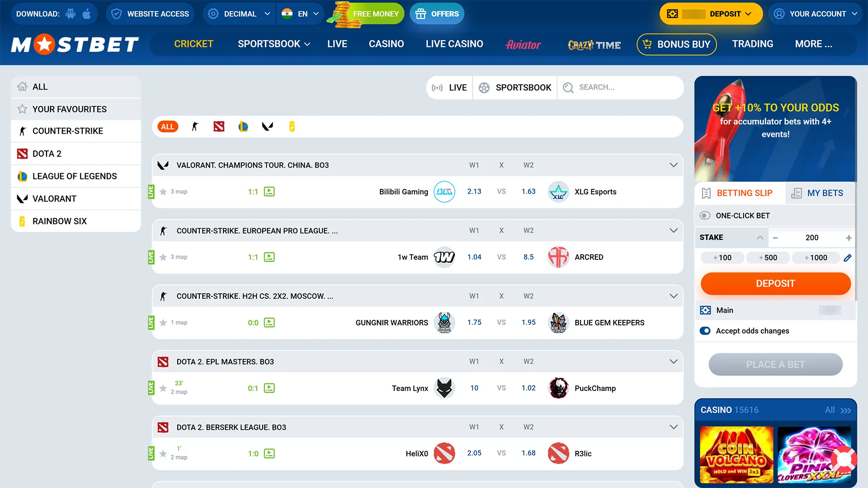This screenshot has width=868, height=488.
Task: Open the support lifebuoy chat icon
Action: (844, 460)
